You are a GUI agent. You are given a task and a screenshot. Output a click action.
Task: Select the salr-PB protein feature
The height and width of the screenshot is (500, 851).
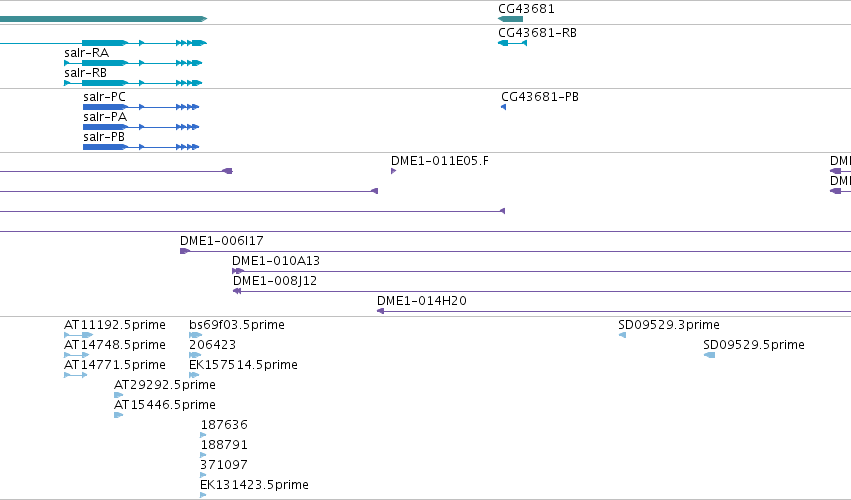141,147
